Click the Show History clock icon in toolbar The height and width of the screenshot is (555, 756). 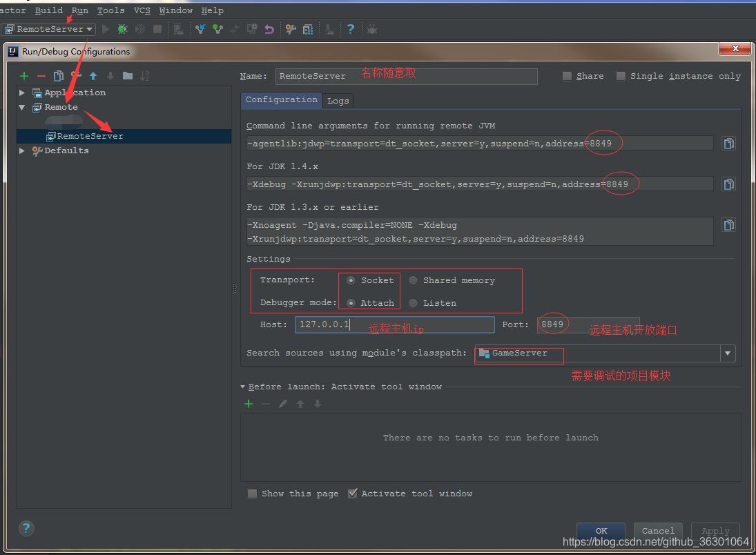[x=252, y=30]
